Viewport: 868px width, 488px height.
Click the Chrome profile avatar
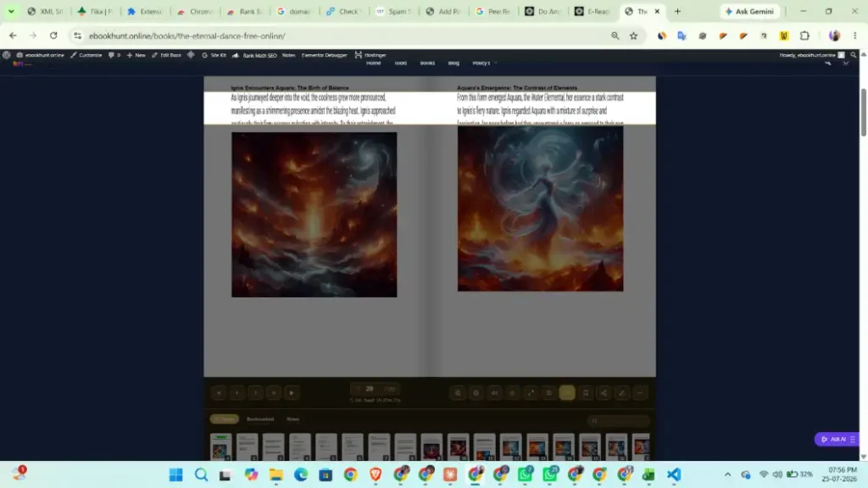[834, 36]
